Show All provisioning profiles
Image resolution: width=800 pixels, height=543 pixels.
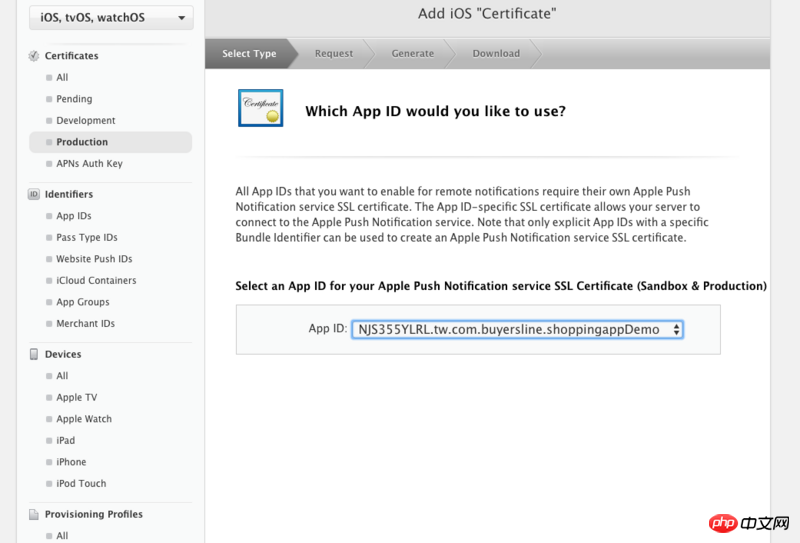point(62,536)
